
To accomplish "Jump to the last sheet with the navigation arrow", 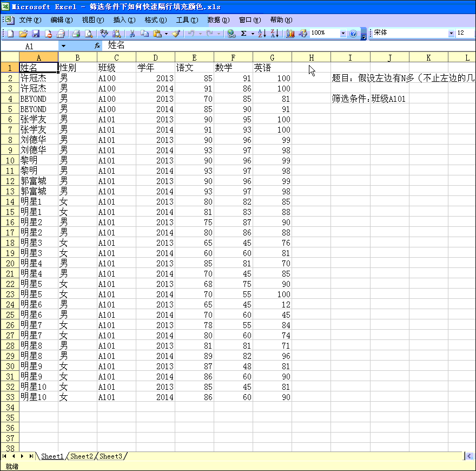I will click(x=31, y=456).
